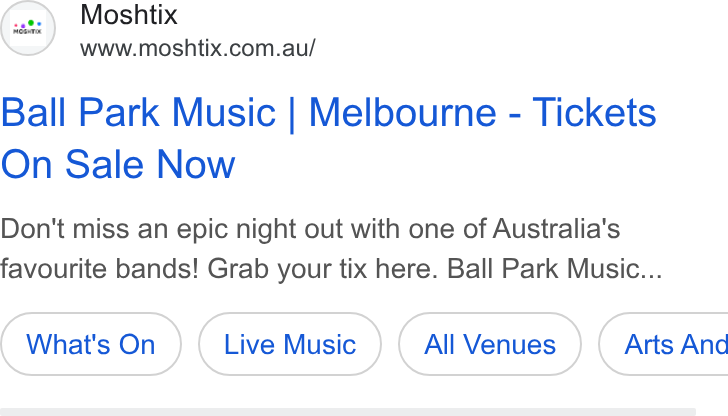Click 'favourite bands!' text in description

99,269
